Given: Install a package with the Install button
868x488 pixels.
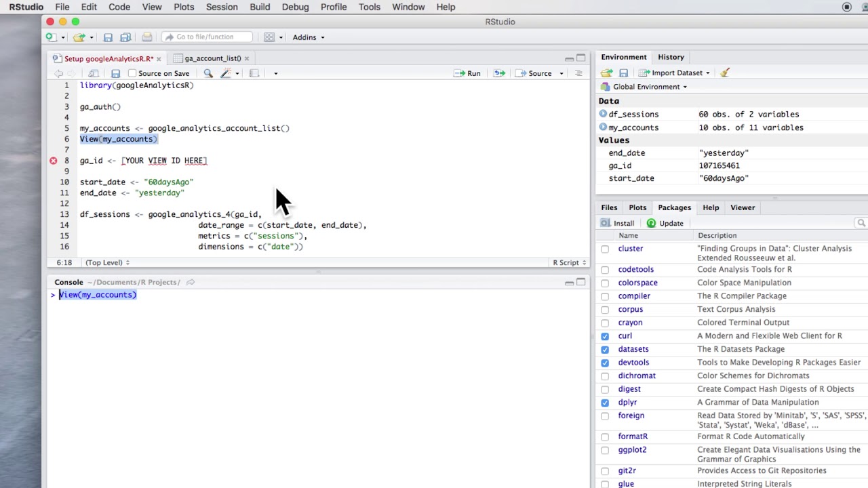Looking at the screenshot, I should 617,223.
